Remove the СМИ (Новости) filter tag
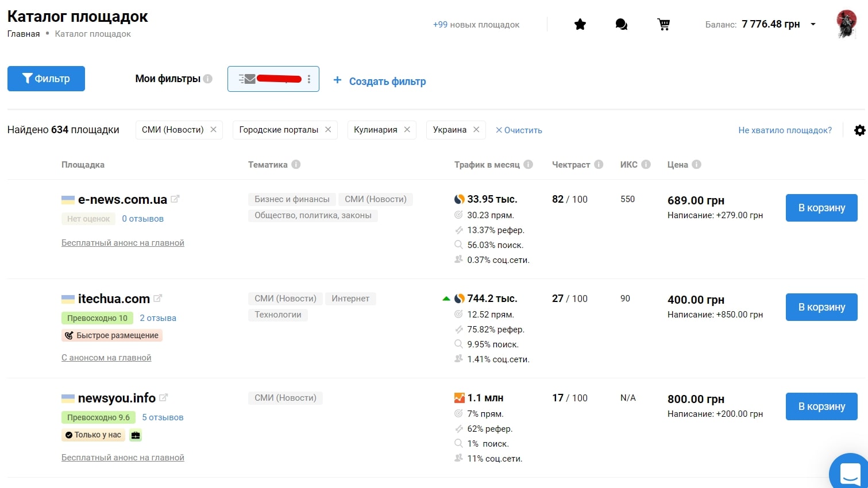This screenshot has width=868, height=488. (213, 130)
